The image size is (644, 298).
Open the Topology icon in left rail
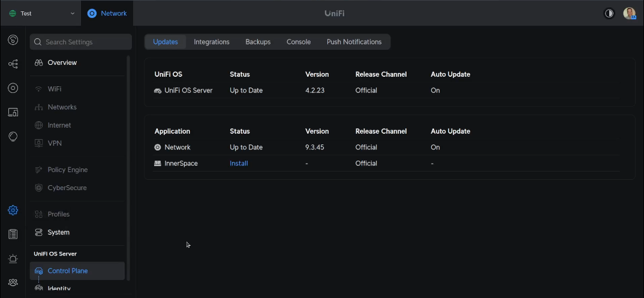pos(13,64)
